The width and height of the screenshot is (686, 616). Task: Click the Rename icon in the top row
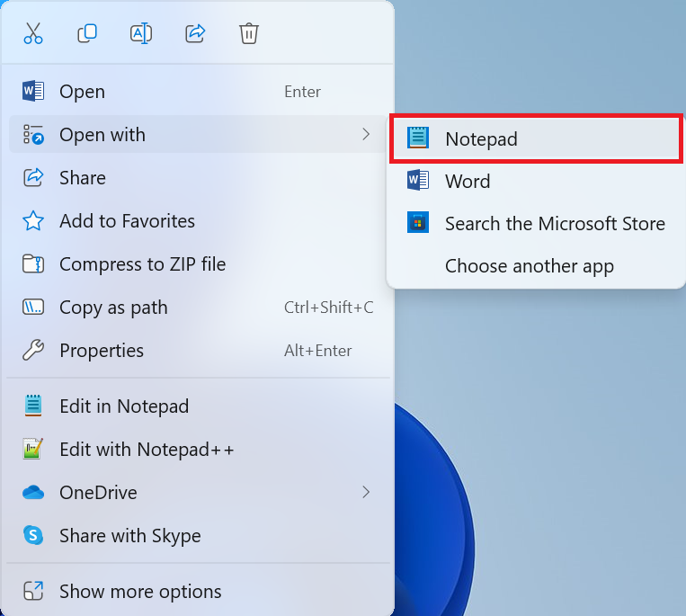[x=141, y=33]
